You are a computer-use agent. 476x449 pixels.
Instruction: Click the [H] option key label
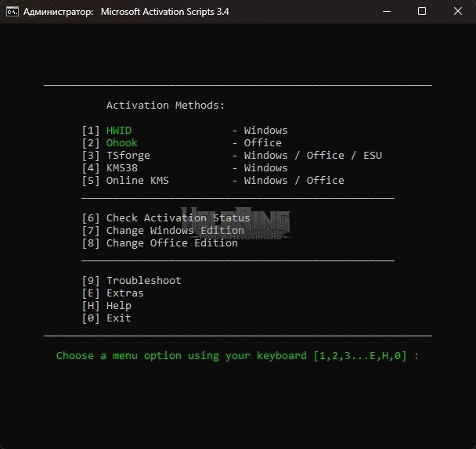click(x=91, y=306)
